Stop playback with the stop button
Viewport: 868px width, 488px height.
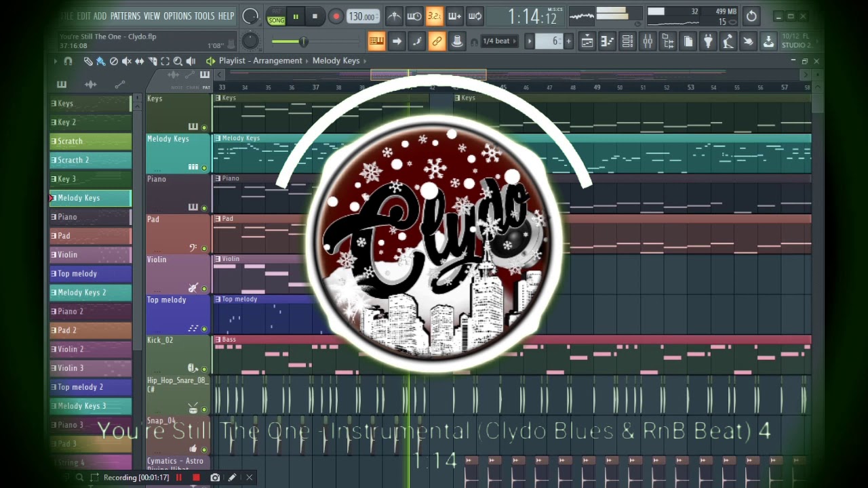(315, 16)
